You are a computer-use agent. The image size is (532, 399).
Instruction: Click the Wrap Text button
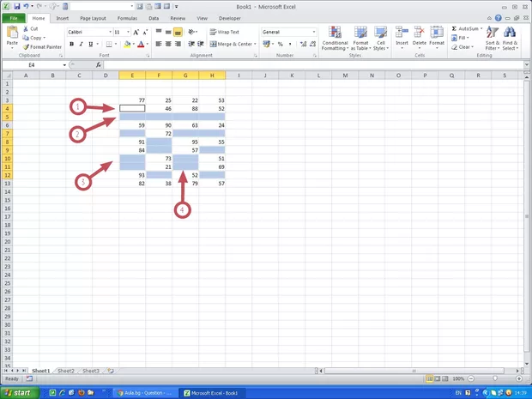point(224,32)
